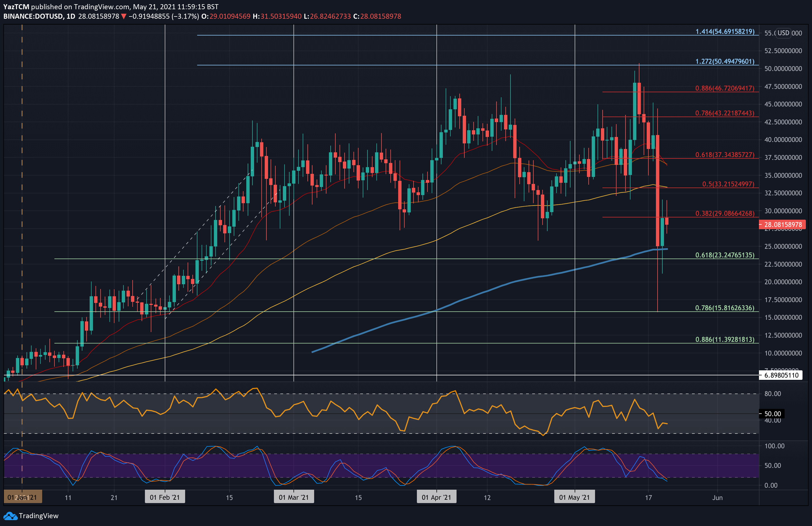The width and height of the screenshot is (812, 526).
Task: Click the 01 May '21 date marker
Action: pos(575,497)
